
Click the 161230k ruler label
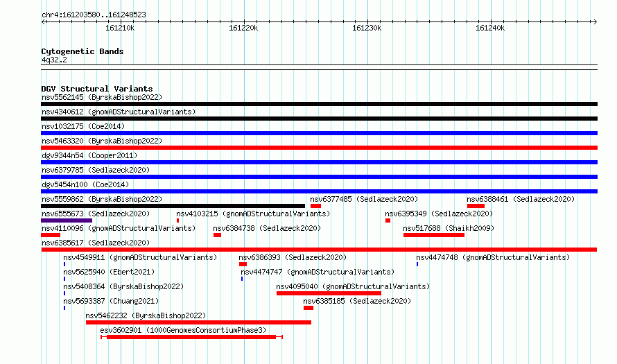[367, 28]
